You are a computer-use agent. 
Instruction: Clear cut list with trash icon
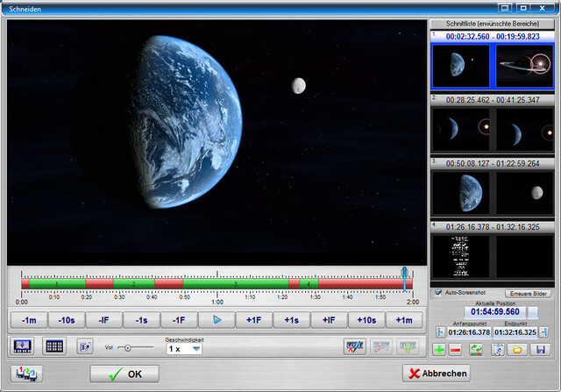(498, 349)
